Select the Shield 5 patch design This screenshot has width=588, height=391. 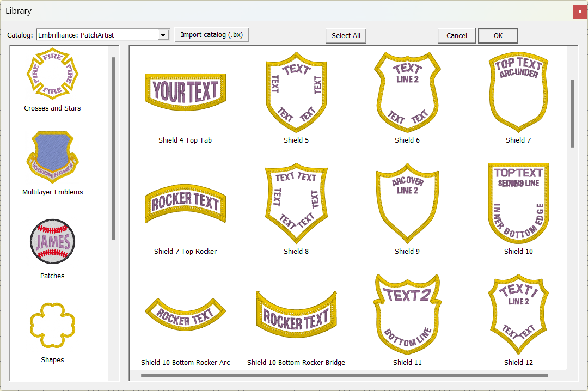(x=296, y=93)
